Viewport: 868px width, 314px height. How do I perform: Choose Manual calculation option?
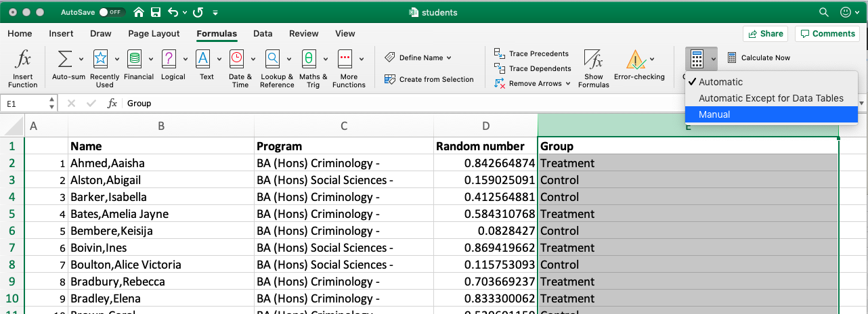(714, 114)
